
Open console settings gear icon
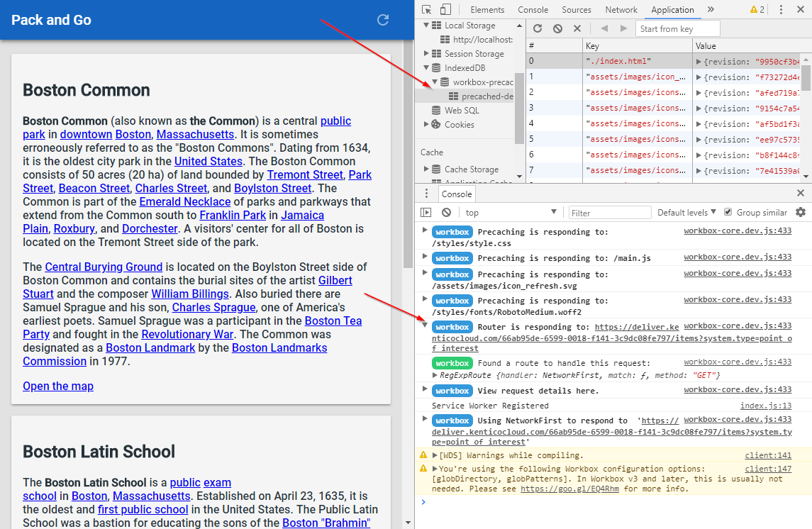(801, 213)
